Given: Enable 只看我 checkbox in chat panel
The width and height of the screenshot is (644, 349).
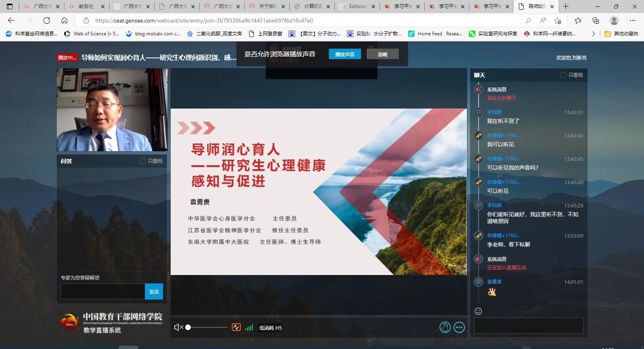Looking at the screenshot, I should [563, 75].
